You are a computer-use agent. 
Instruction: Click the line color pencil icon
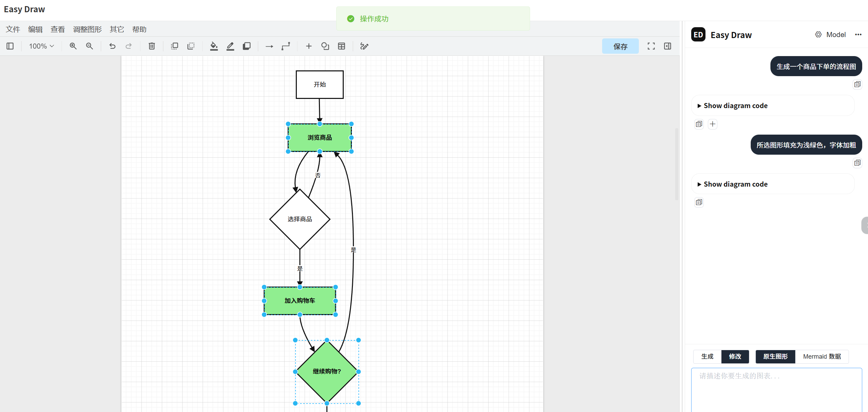pyautogui.click(x=230, y=46)
